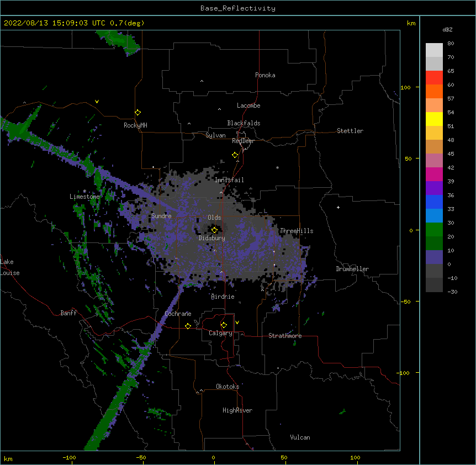Click the Limestone label
This screenshot has height=465, width=476.
coord(84,197)
